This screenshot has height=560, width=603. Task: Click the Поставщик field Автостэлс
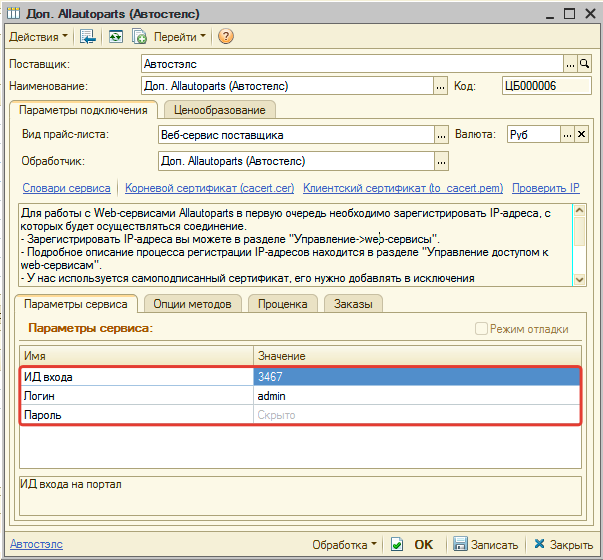point(352,64)
